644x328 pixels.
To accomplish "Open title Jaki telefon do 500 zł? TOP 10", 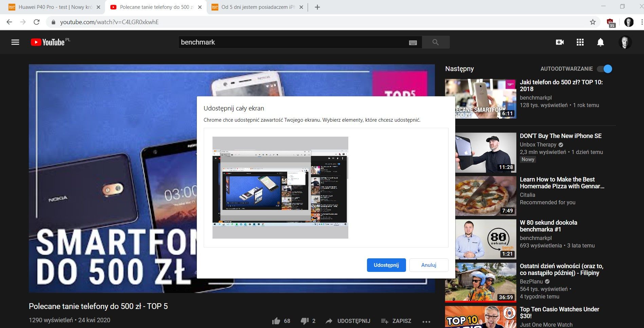I will tap(562, 86).
